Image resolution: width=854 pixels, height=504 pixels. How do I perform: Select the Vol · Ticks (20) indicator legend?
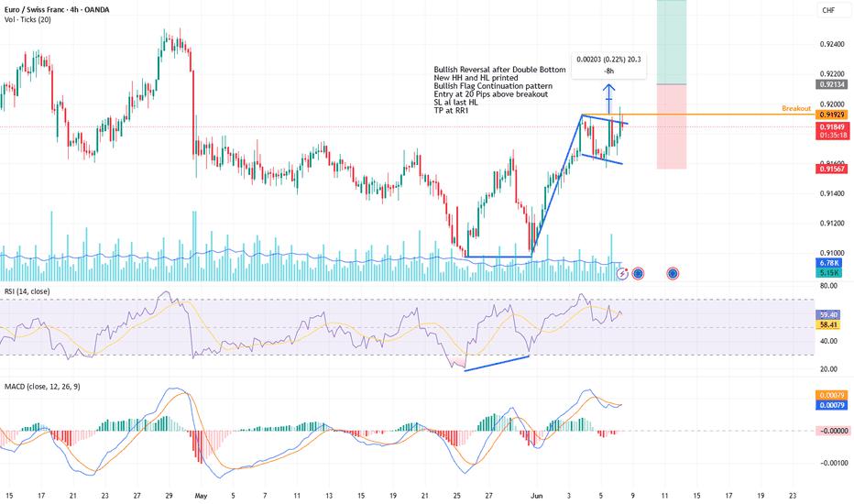click(x=27, y=19)
